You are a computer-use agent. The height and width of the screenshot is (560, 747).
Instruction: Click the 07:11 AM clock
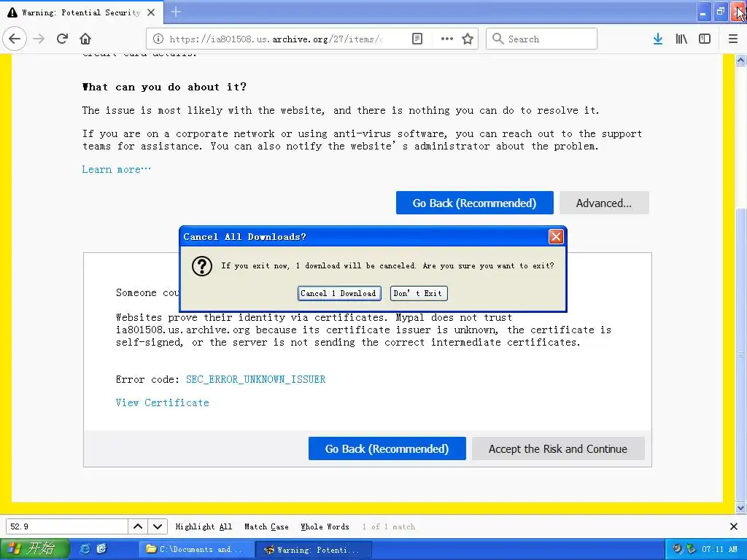point(719,549)
